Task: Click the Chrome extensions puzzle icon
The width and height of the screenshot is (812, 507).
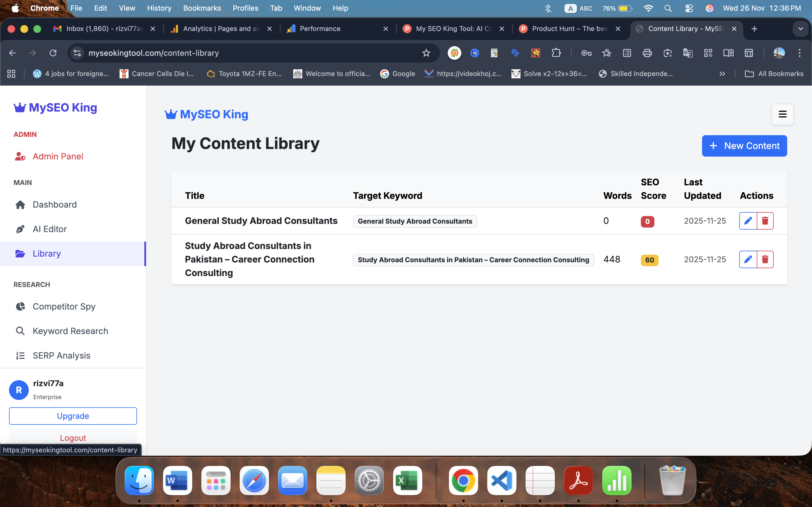Action: (557, 53)
